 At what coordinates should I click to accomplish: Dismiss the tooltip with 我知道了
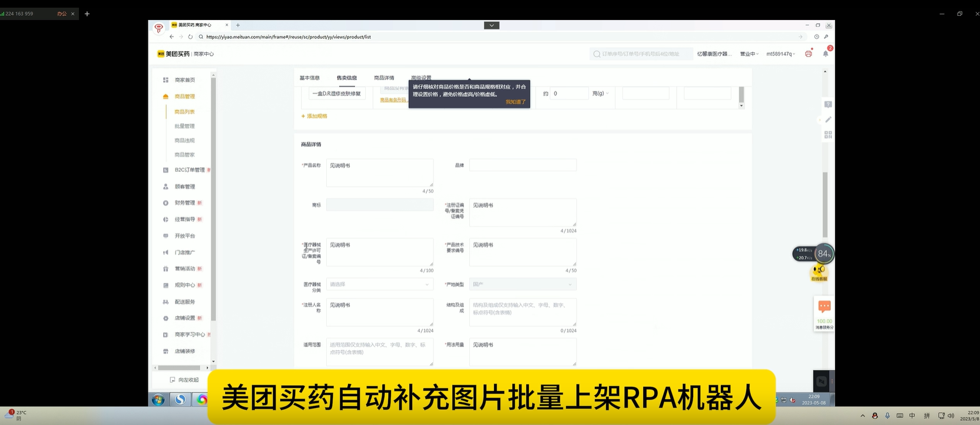point(515,102)
